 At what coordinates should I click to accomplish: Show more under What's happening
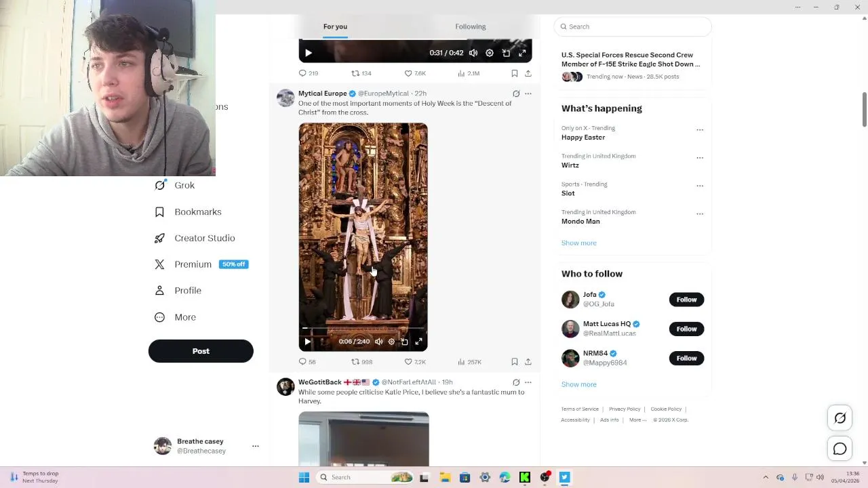[x=579, y=243]
